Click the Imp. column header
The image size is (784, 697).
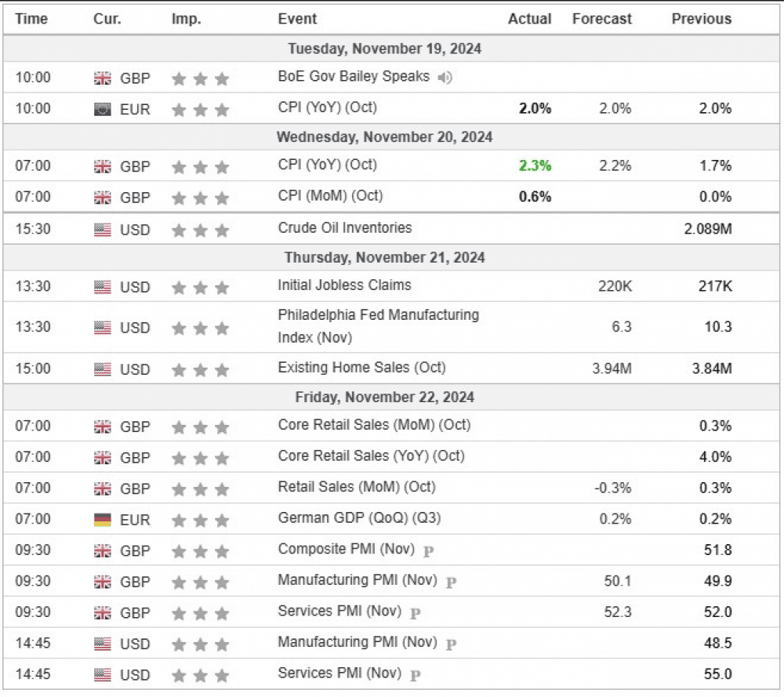tap(186, 19)
